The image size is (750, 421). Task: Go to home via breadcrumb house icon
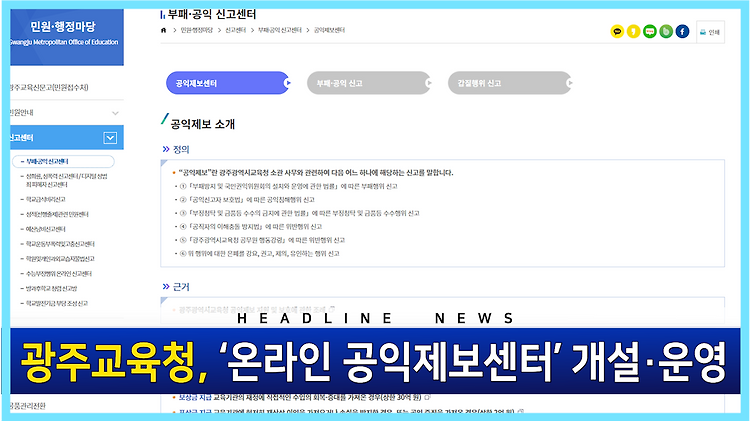164,30
